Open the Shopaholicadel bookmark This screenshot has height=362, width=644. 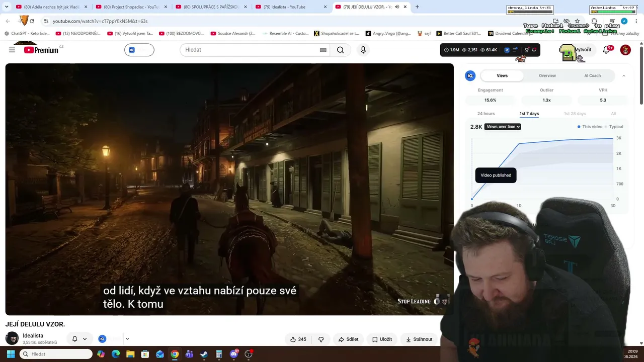point(337,34)
